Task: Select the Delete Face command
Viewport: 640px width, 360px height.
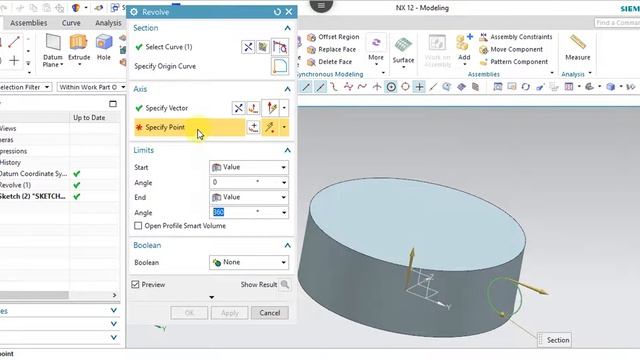Action: pos(329,62)
